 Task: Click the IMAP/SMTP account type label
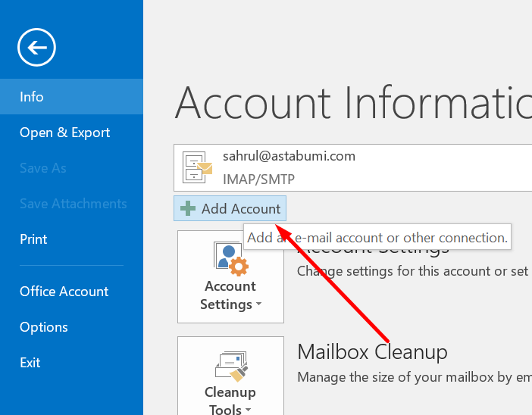[x=258, y=179]
